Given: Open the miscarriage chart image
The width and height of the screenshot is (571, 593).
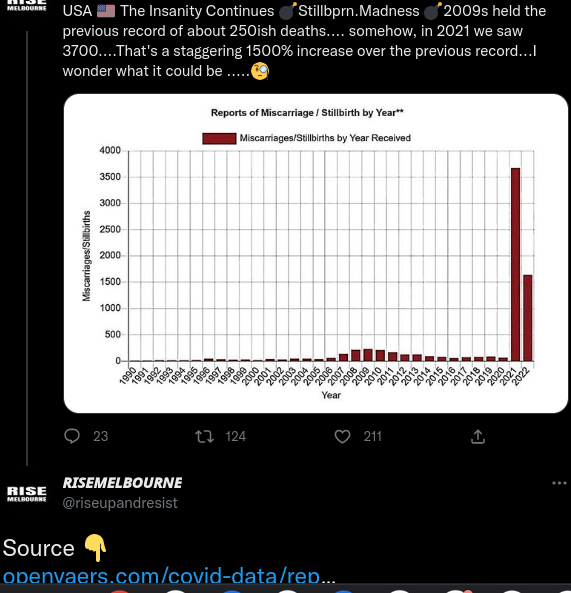Looking at the screenshot, I should (316, 253).
